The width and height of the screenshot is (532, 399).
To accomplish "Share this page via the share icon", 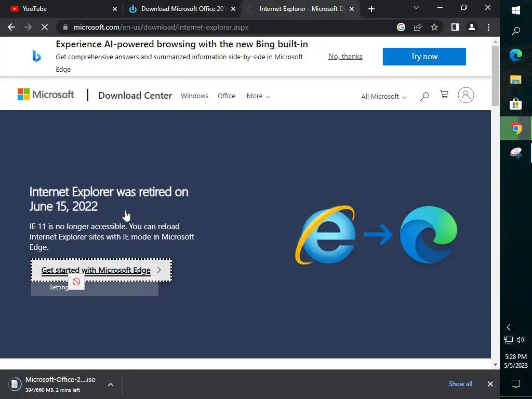I will [x=418, y=27].
